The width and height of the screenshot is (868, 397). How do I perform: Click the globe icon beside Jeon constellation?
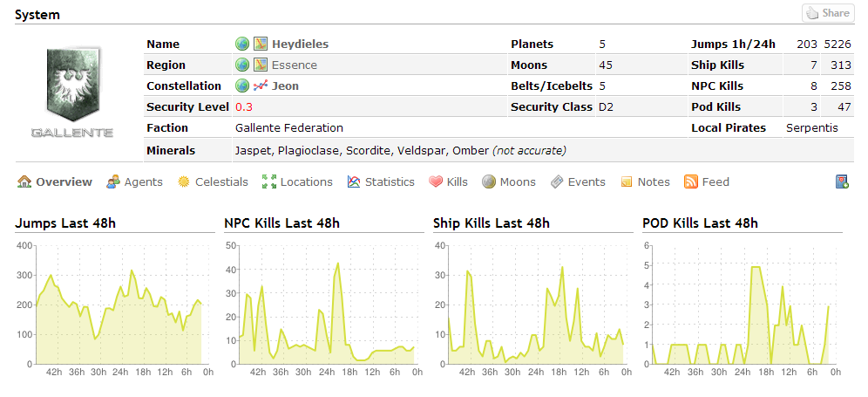pos(242,86)
